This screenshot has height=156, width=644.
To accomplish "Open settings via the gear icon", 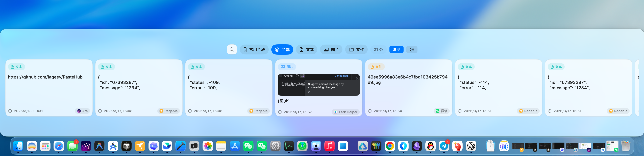I will (411, 50).
